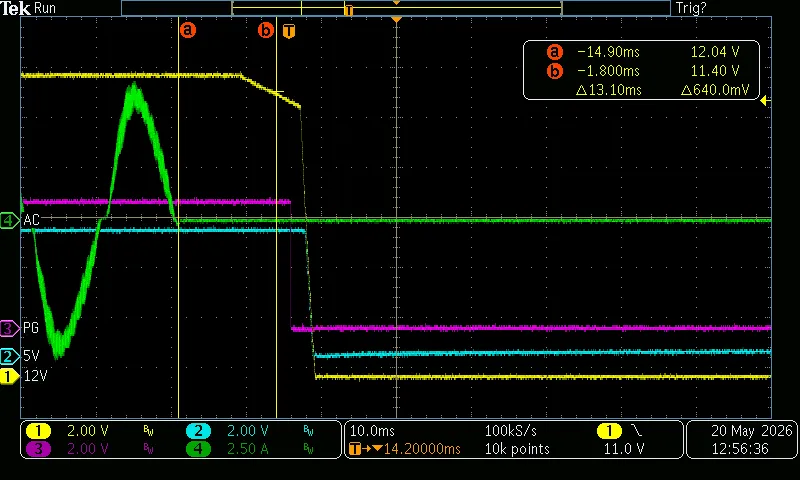Click the 14.20000ms trigger delay value
This screenshot has height=480, width=800.
click(x=422, y=449)
